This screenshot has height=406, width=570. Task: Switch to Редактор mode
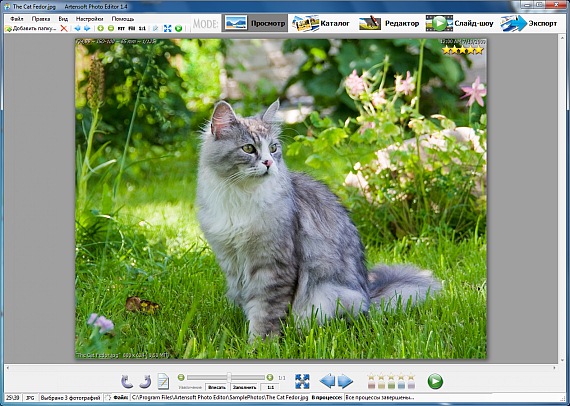pos(389,23)
